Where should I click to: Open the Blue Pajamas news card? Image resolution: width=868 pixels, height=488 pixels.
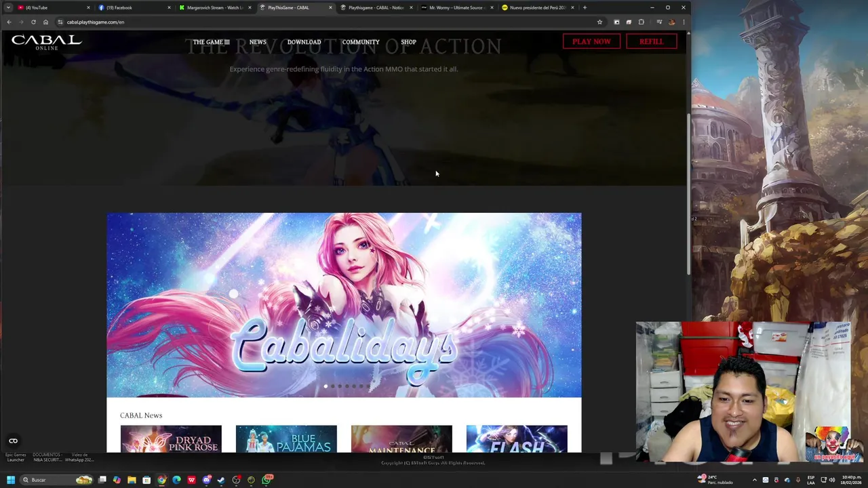pos(286,439)
